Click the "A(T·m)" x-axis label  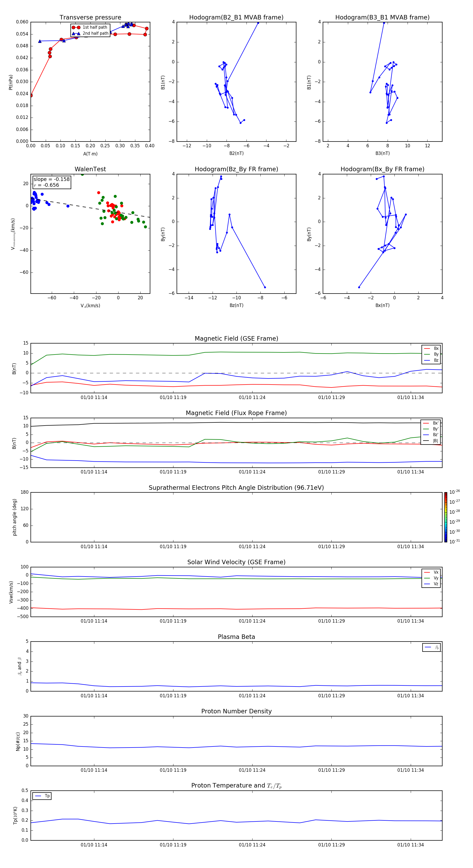90,154
